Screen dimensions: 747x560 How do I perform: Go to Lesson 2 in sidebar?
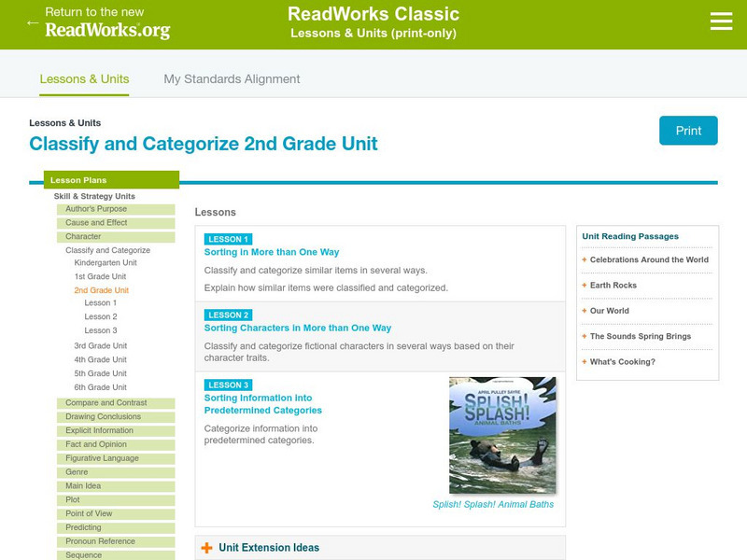[101, 316]
